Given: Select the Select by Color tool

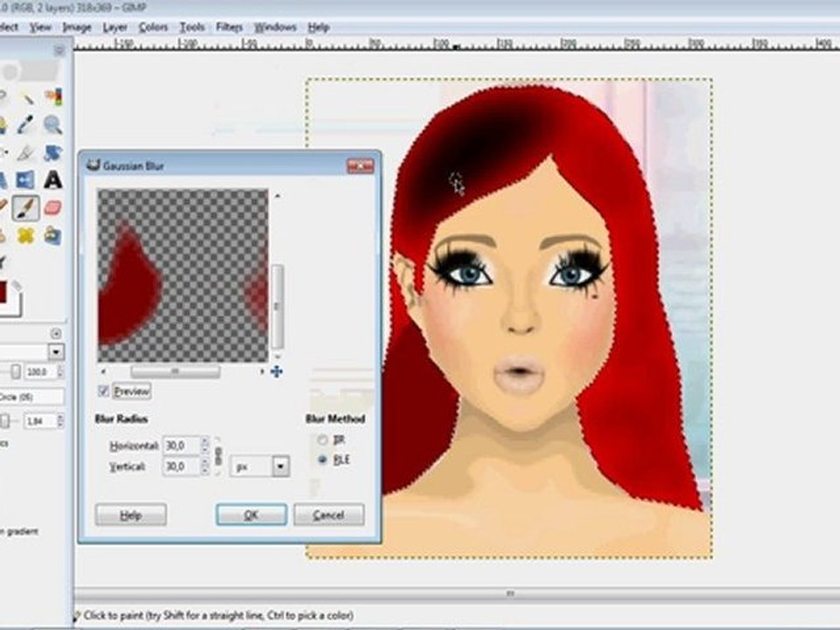Looking at the screenshot, I should [x=53, y=97].
